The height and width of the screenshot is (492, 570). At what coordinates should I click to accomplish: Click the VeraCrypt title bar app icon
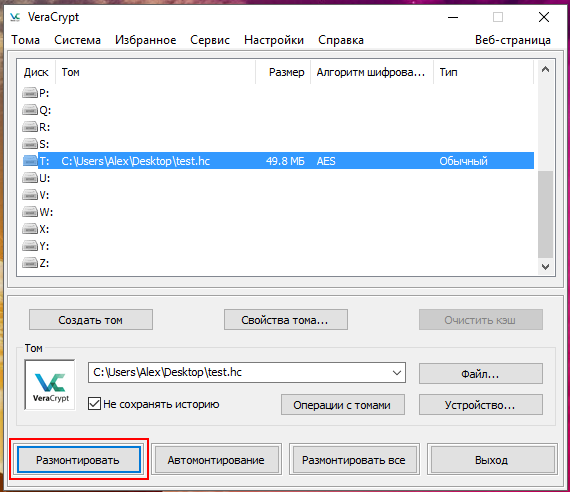pos(15,17)
